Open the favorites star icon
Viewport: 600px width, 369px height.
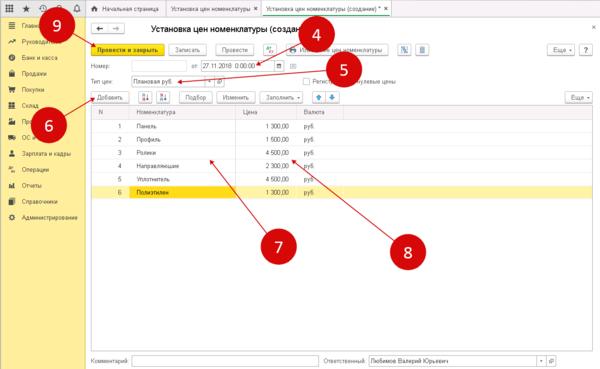pos(26,8)
